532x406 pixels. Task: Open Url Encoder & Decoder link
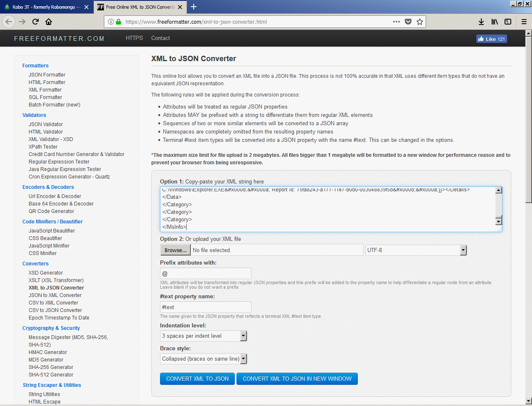coord(55,196)
